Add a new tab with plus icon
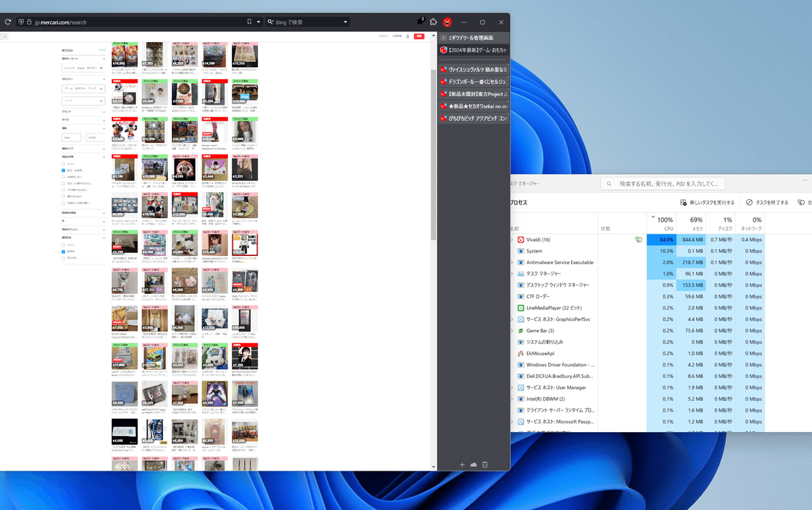The image size is (812, 510). pyautogui.click(x=462, y=465)
